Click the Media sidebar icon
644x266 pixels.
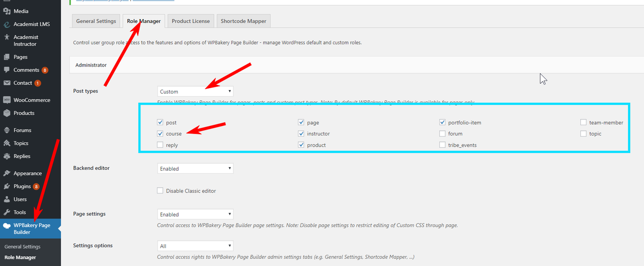coord(7,11)
